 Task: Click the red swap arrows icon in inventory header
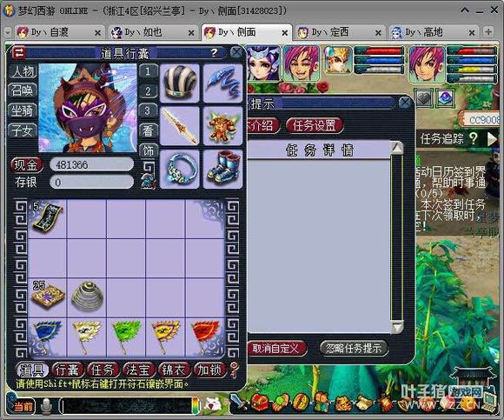click(x=18, y=53)
